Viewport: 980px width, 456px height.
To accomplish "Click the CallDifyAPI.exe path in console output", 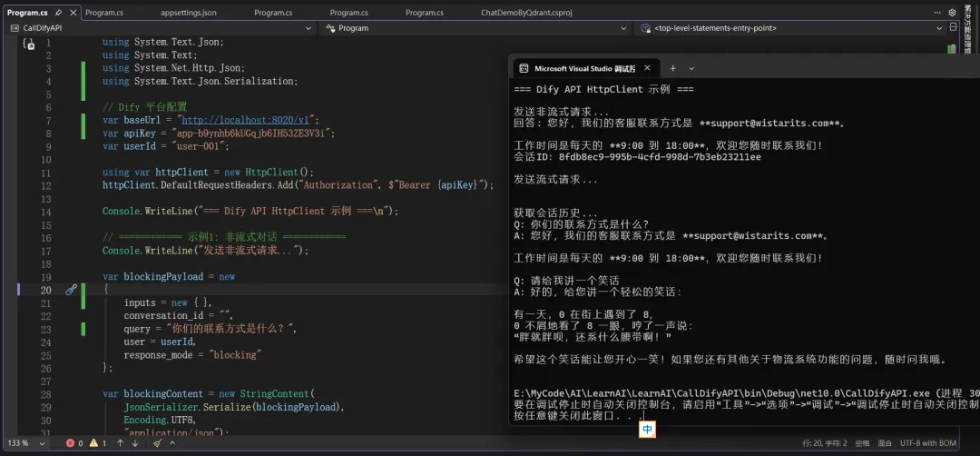I will [x=722, y=393].
